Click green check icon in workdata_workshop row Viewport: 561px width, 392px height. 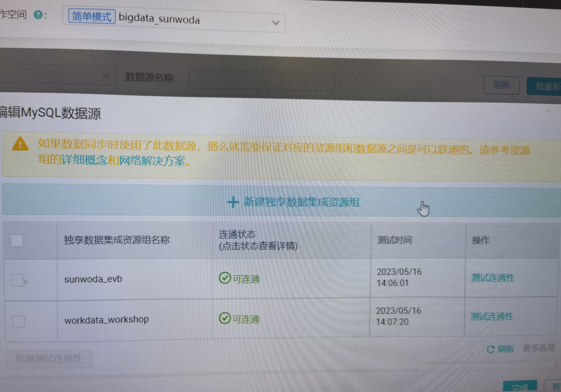pos(225,318)
